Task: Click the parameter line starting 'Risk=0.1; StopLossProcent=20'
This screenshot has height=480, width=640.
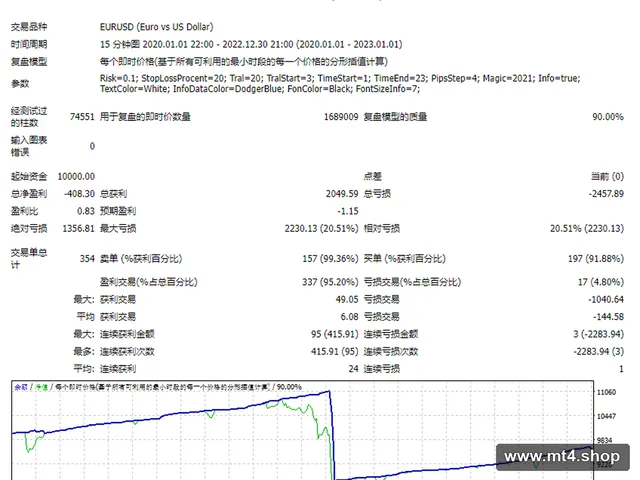Action: 340,78
